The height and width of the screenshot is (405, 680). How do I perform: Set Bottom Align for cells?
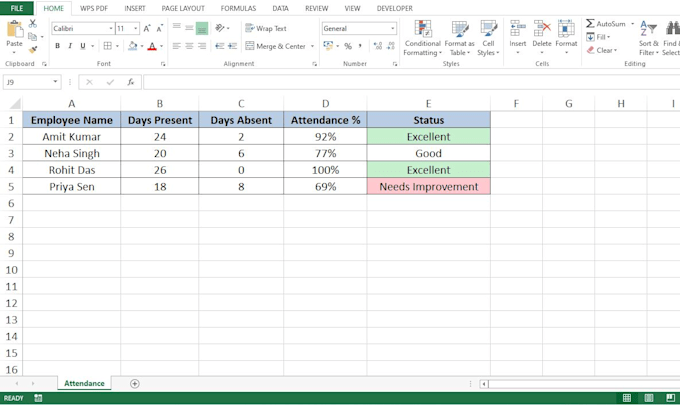click(x=202, y=29)
